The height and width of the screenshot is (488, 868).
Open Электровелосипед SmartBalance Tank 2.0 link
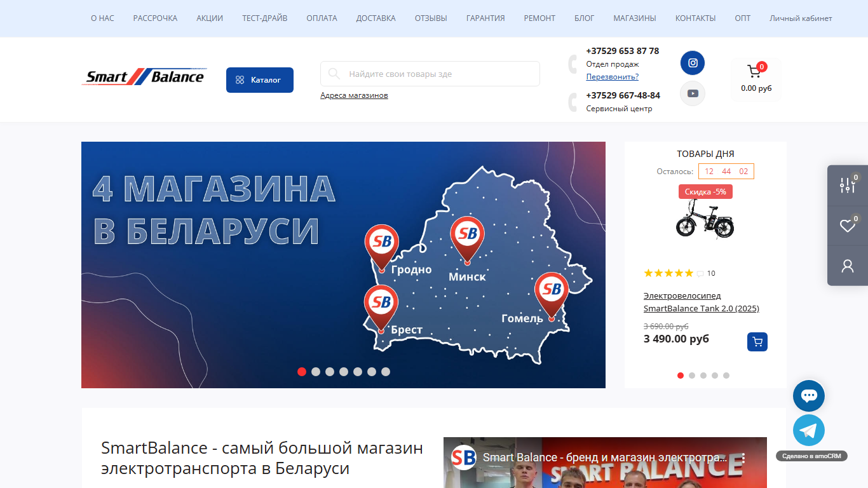(x=702, y=302)
